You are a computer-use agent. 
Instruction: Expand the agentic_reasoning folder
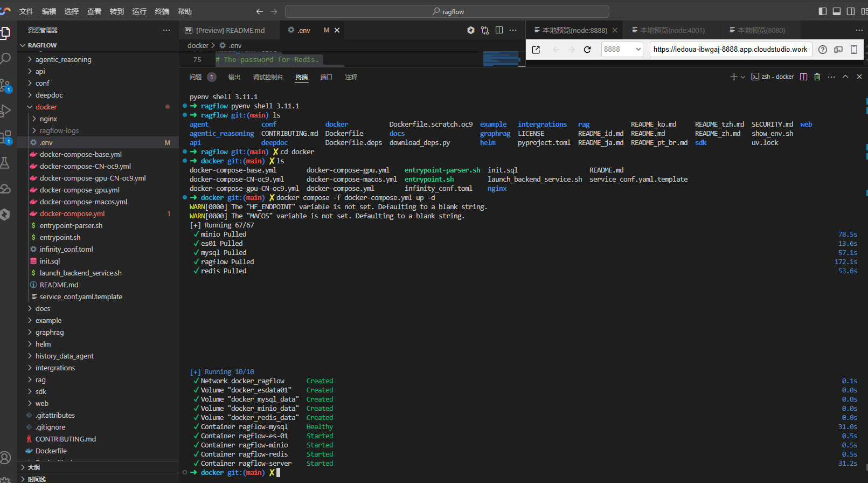[x=63, y=59]
